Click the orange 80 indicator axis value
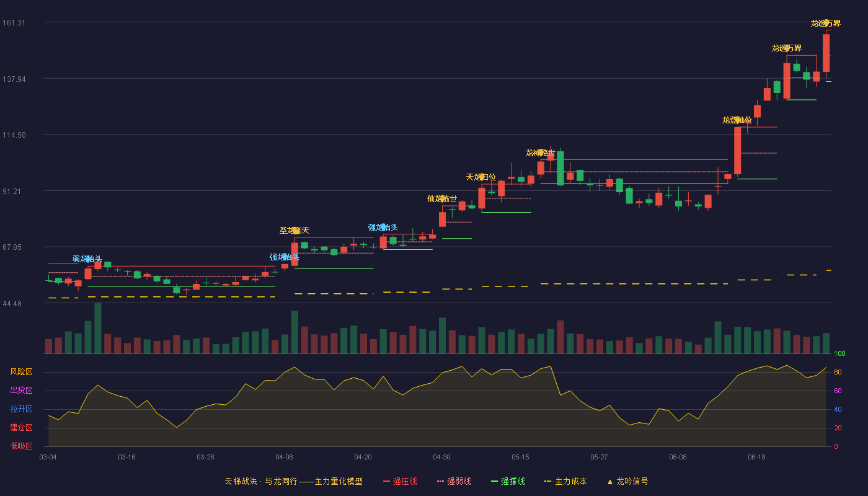 838,373
